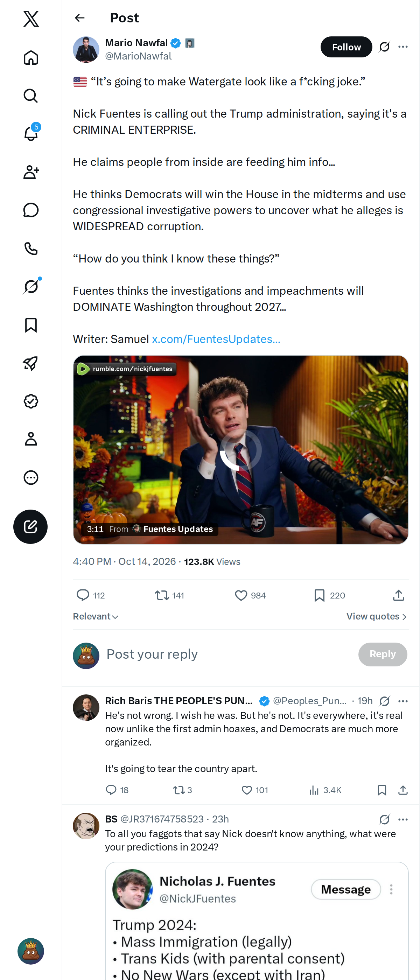The width and height of the screenshot is (420, 980).
Task: Like Mario Nawfal's post with 984 likes
Action: coord(250,595)
